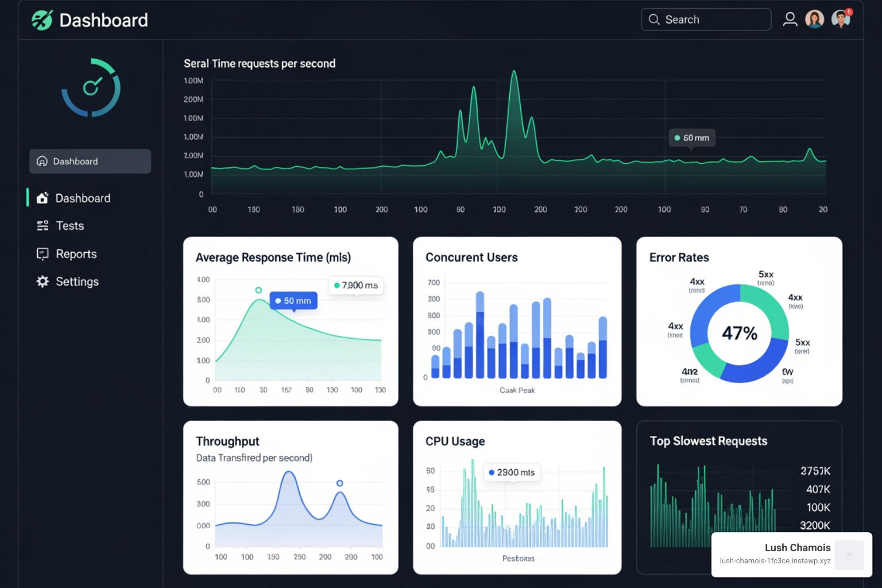The image size is (882, 588).
Task: Open the lush-chamois-1fc3ce.instawp.xyz link
Action: tap(775, 561)
